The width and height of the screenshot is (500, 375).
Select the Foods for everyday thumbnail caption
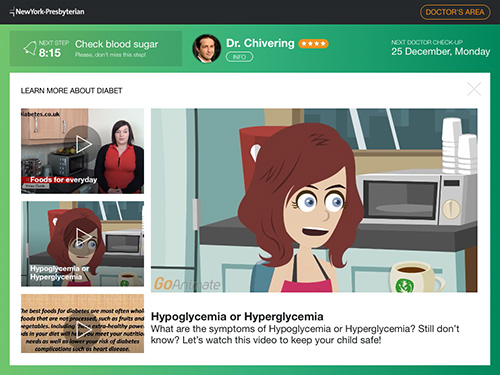(63, 180)
